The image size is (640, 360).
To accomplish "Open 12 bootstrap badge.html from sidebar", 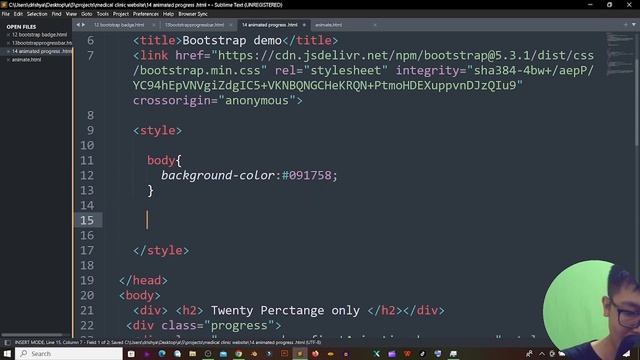I will (x=39, y=35).
